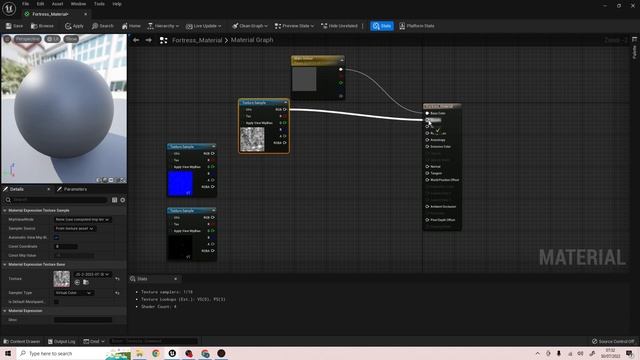The height and width of the screenshot is (360, 640).
Task: Open the Window menu
Action: (78, 4)
